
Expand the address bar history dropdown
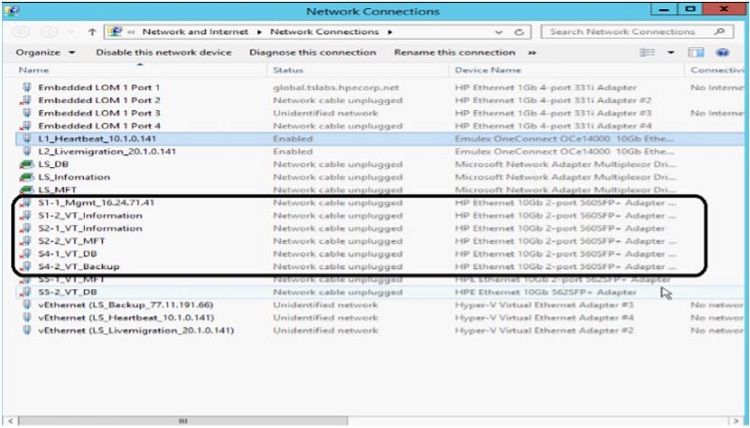tap(499, 32)
